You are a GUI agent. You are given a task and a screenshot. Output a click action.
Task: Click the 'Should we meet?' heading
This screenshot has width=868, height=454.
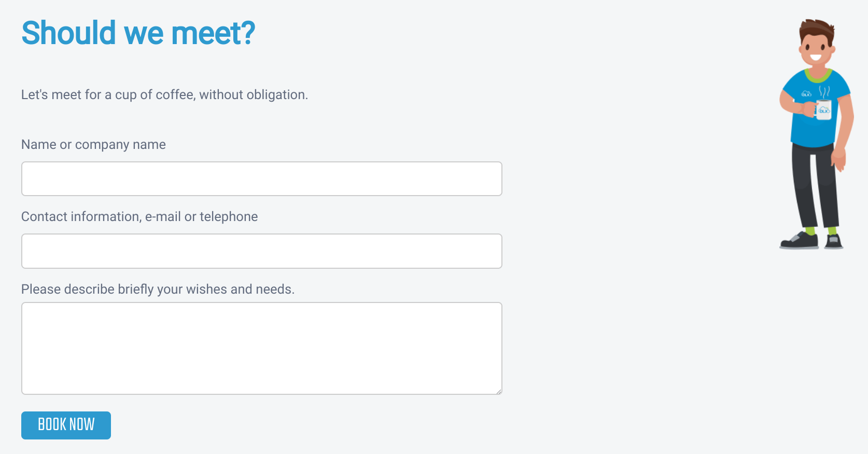pyautogui.click(x=138, y=33)
